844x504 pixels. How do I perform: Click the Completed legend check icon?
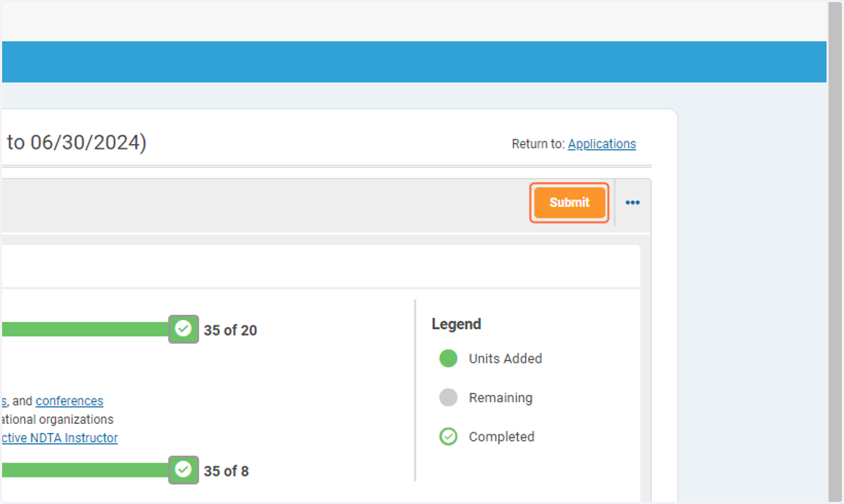click(x=448, y=437)
